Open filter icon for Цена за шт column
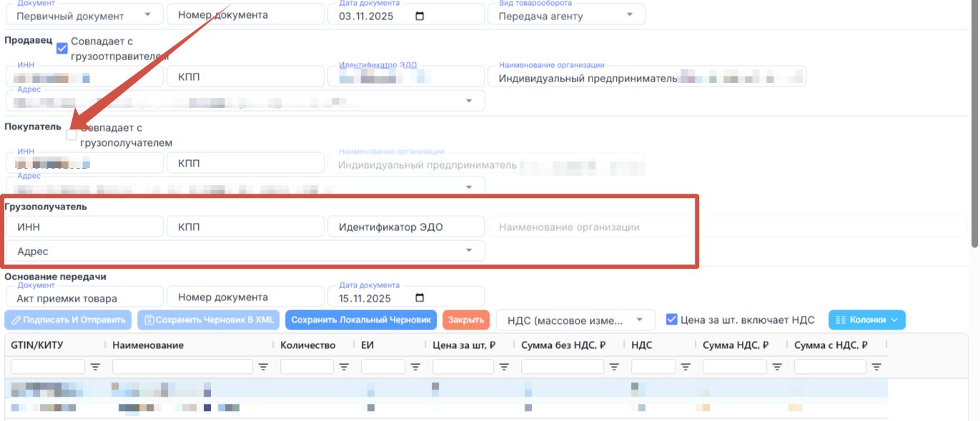The height and width of the screenshot is (421, 980). click(504, 367)
